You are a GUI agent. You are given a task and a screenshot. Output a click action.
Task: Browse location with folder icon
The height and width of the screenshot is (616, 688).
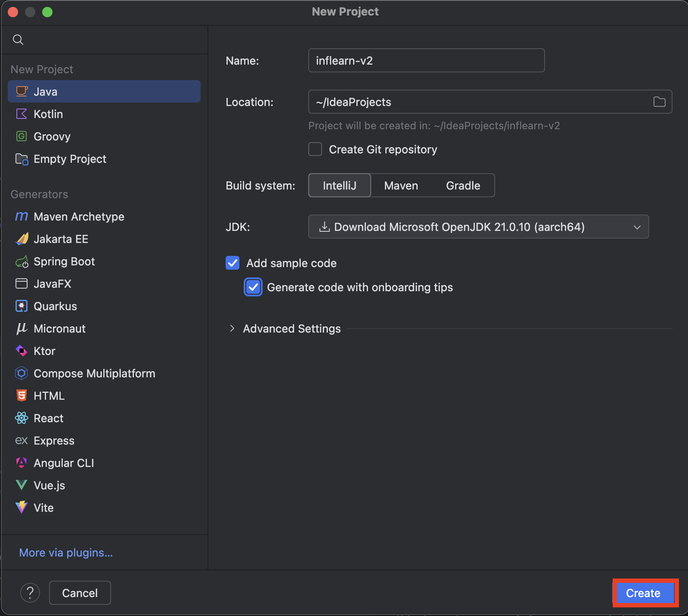point(659,102)
